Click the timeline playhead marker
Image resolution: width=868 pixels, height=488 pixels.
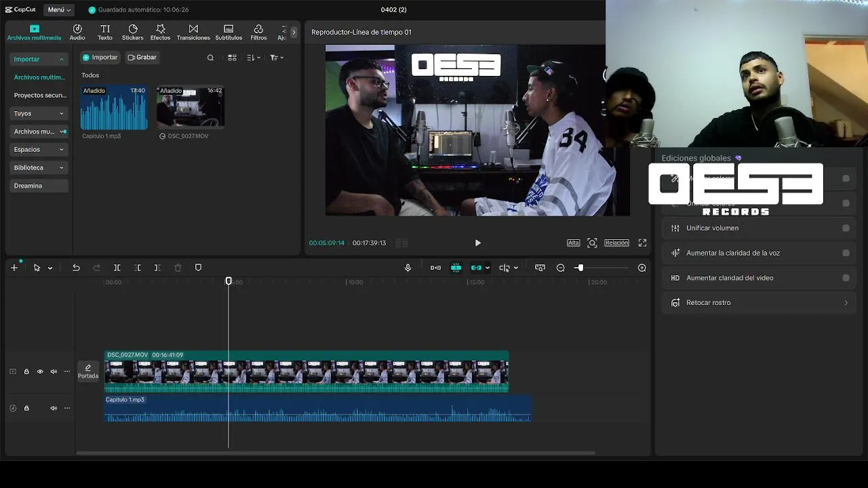point(229,281)
